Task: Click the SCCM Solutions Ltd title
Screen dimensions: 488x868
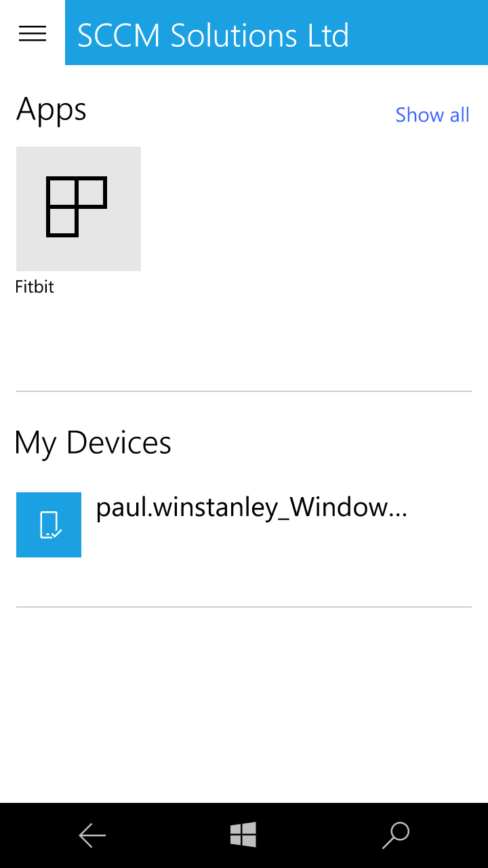Action: tap(213, 35)
